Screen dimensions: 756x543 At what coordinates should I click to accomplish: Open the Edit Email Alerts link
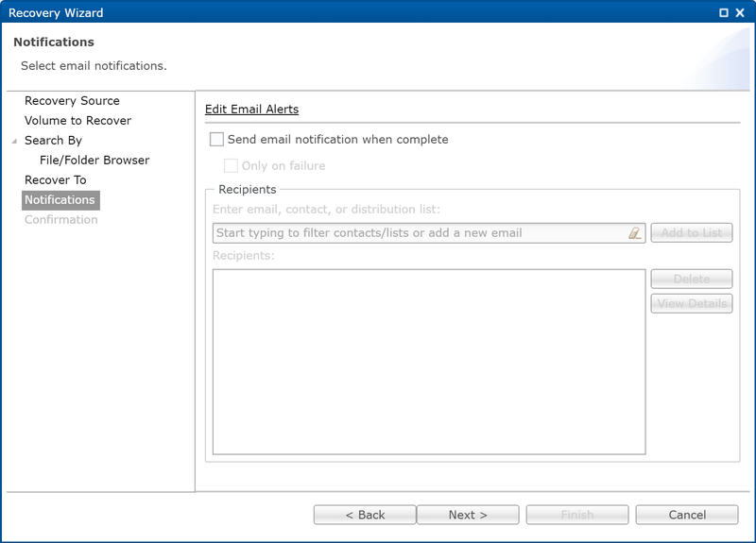tap(251, 110)
